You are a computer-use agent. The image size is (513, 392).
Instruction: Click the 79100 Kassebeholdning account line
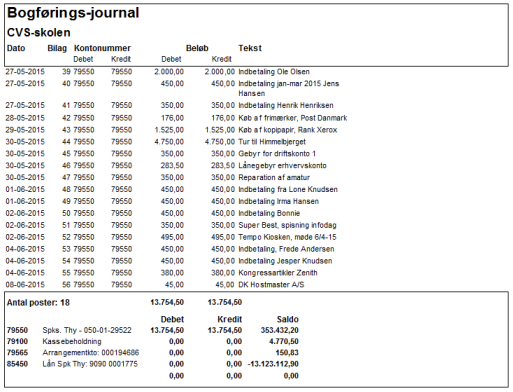coord(153,342)
